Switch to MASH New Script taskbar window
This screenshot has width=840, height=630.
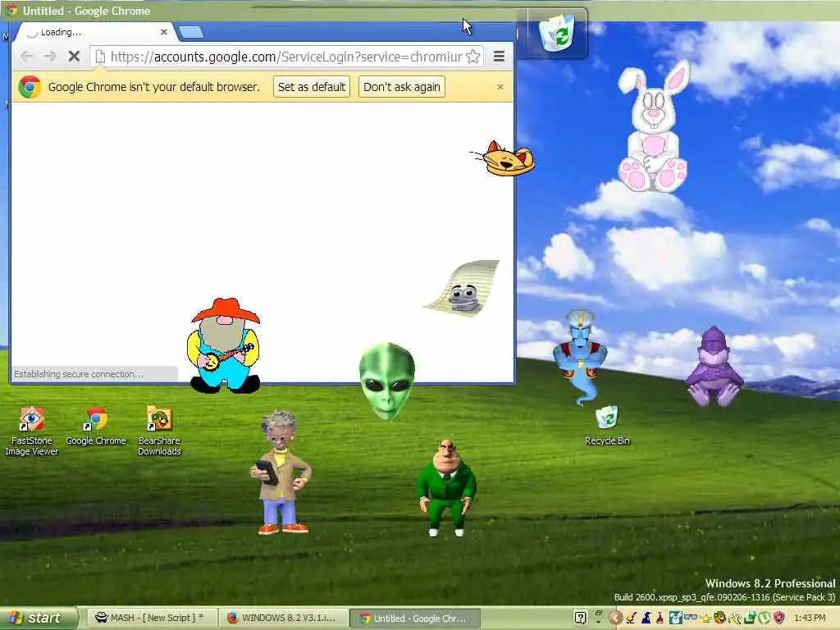pyautogui.click(x=152, y=619)
